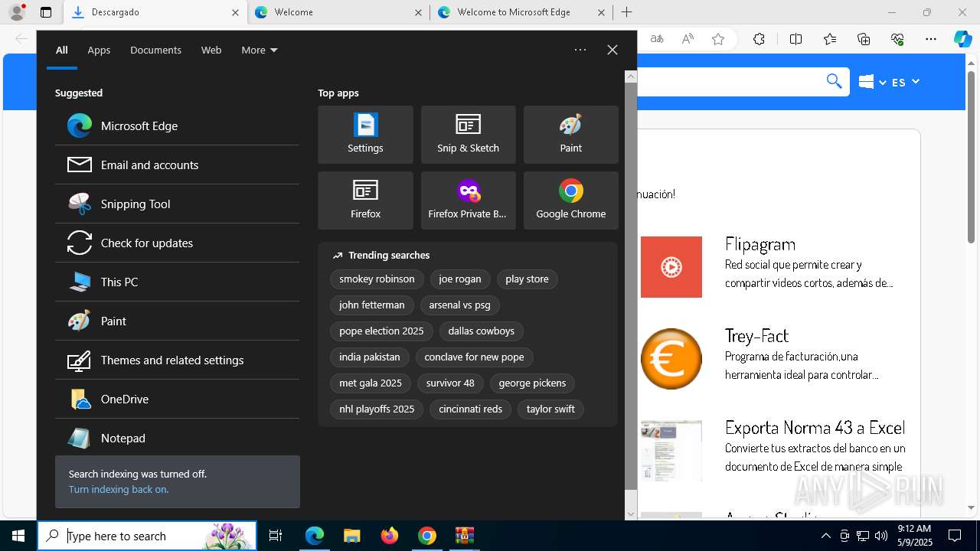Search trending taylor swift
Image resolution: width=980 pixels, height=551 pixels.
point(550,409)
